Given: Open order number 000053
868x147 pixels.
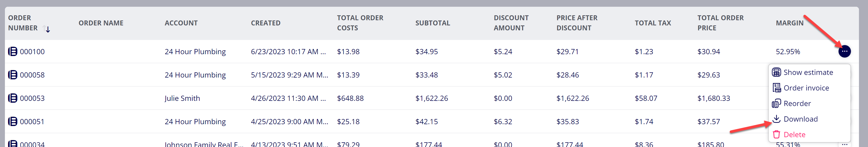Looking at the screenshot, I should [x=32, y=98].
